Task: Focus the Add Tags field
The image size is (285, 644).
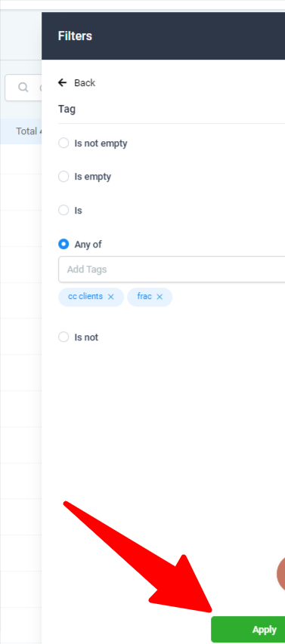Action: (172, 270)
